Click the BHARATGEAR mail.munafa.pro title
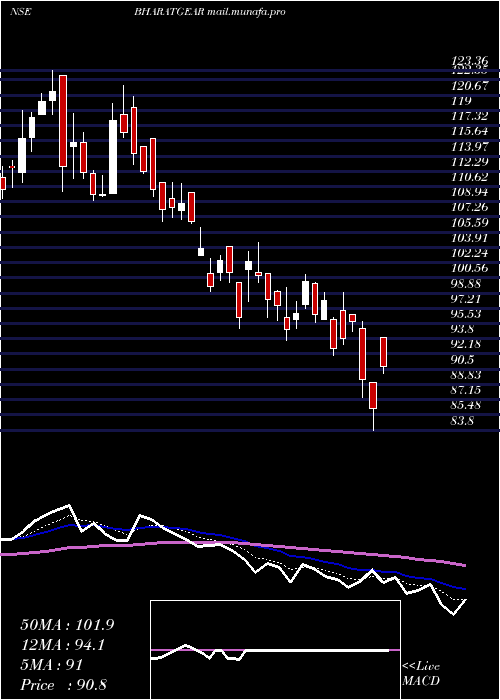 pos(210,12)
